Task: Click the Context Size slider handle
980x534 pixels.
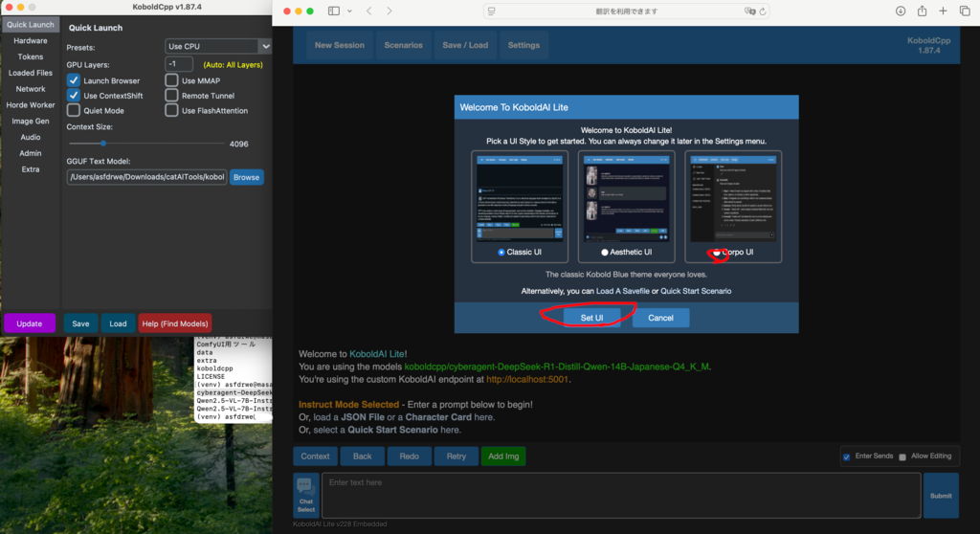Action: click(x=103, y=144)
